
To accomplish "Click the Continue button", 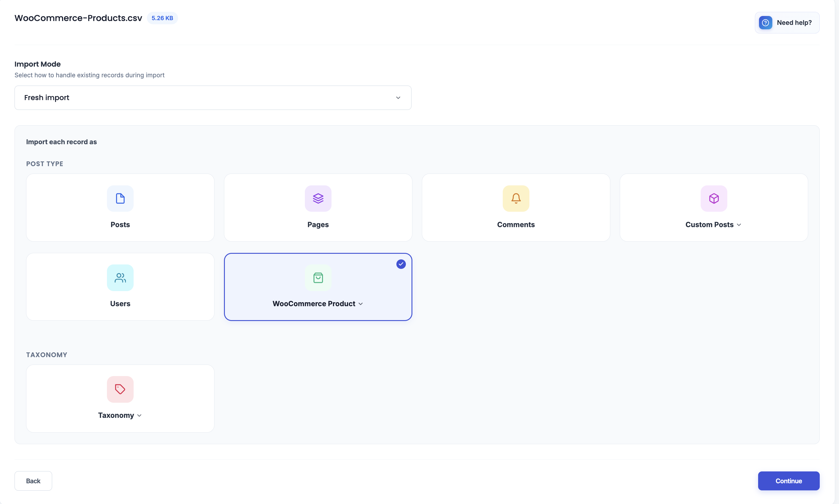I will 788,481.
